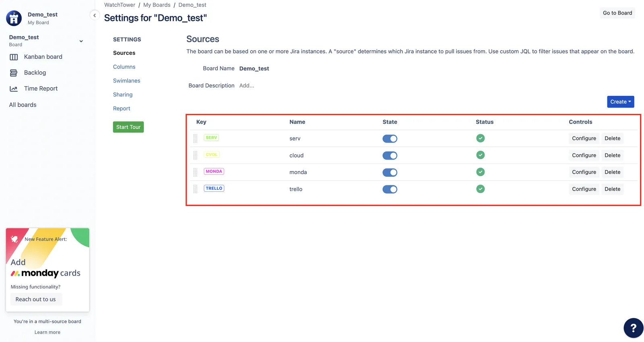Click the Backlog stack icon
644x342 pixels.
[x=14, y=73]
